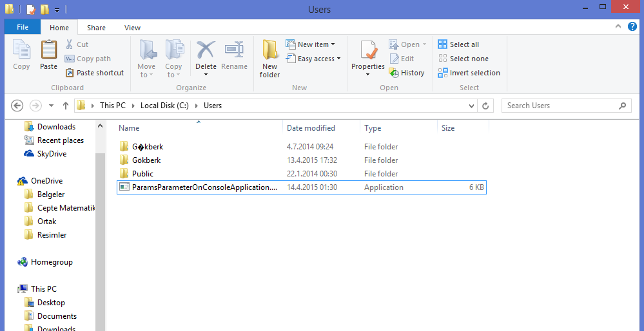This screenshot has width=644, height=331.
Task: Click This PC in the address bar
Action: click(x=113, y=106)
